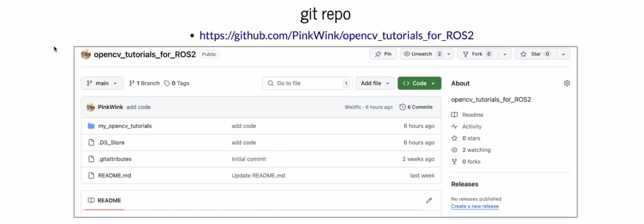
Task: Open PinkWink author link in commit row
Action: tap(110, 107)
